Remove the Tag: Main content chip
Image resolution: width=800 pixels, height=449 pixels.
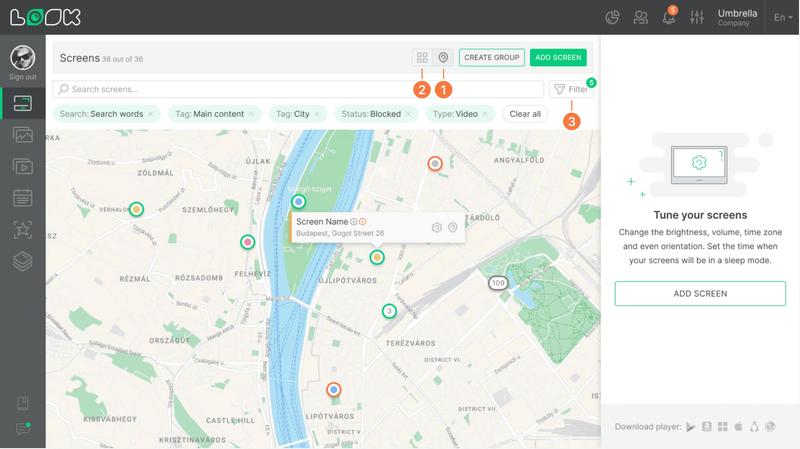pyautogui.click(x=252, y=114)
